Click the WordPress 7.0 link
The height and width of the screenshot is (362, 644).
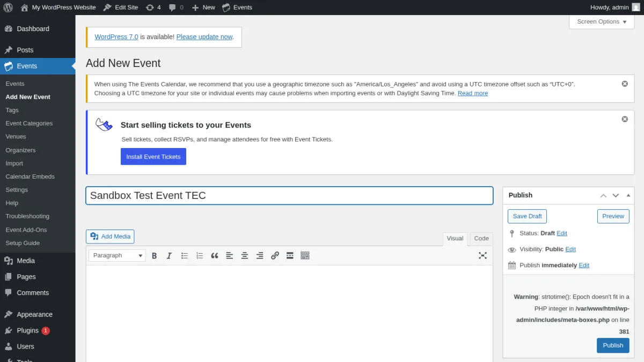tap(116, 37)
